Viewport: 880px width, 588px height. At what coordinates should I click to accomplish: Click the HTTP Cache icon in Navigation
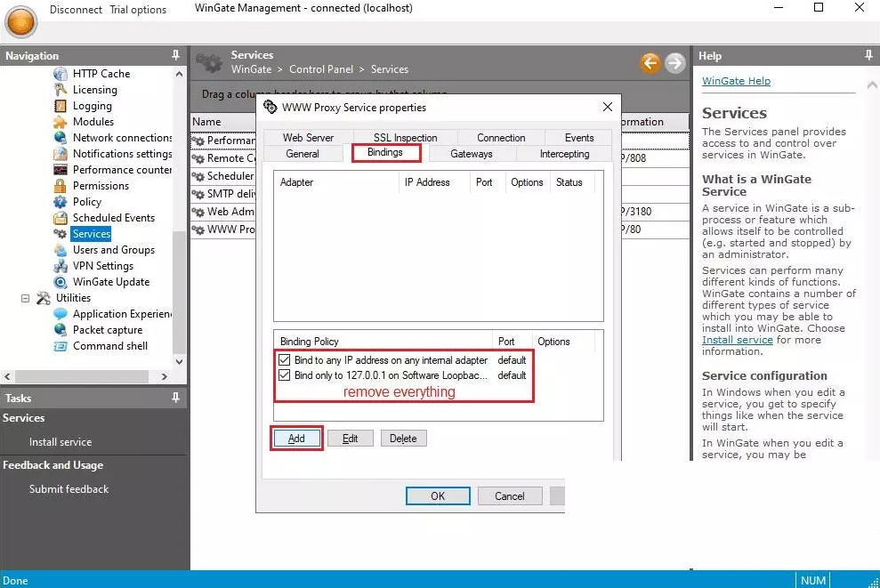click(x=61, y=74)
